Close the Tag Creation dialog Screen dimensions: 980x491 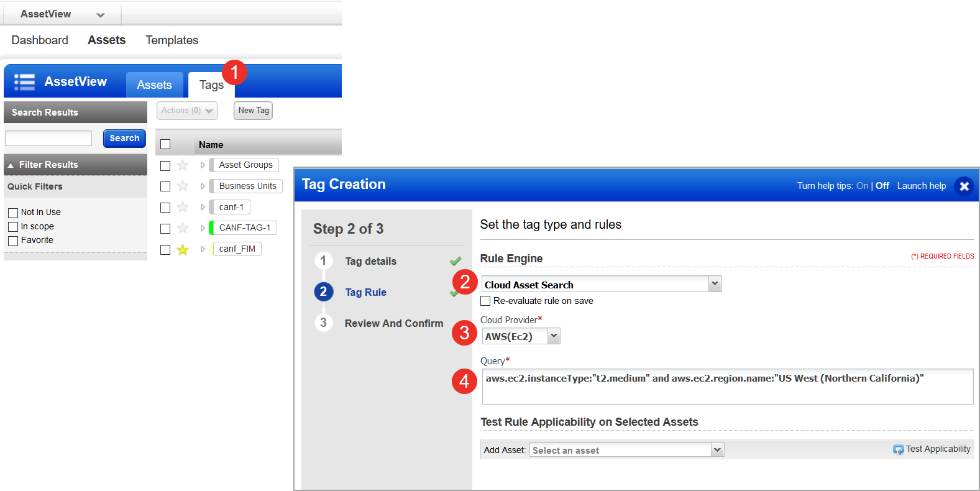pos(964,186)
